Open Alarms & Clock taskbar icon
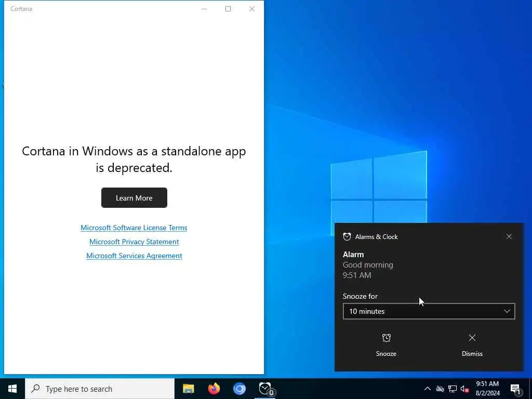532x399 pixels. [x=265, y=389]
